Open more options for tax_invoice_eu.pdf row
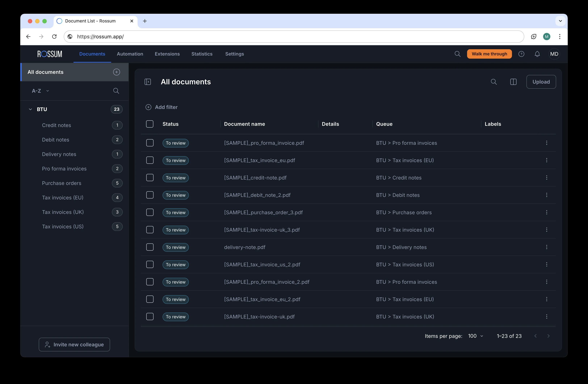 [547, 160]
